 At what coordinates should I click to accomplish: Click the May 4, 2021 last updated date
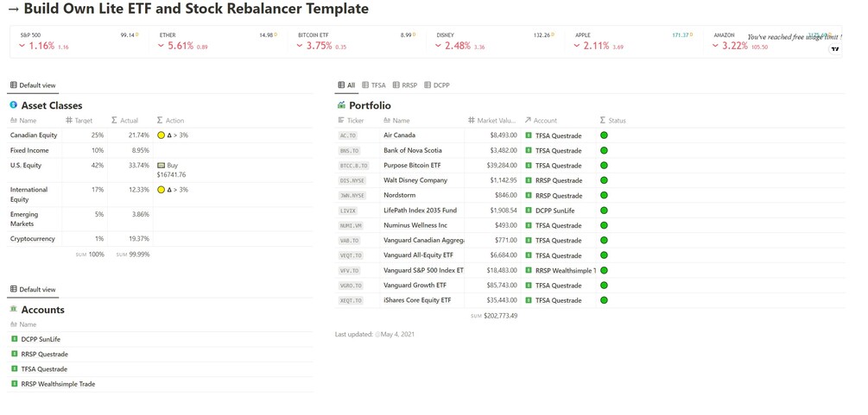[397, 334]
